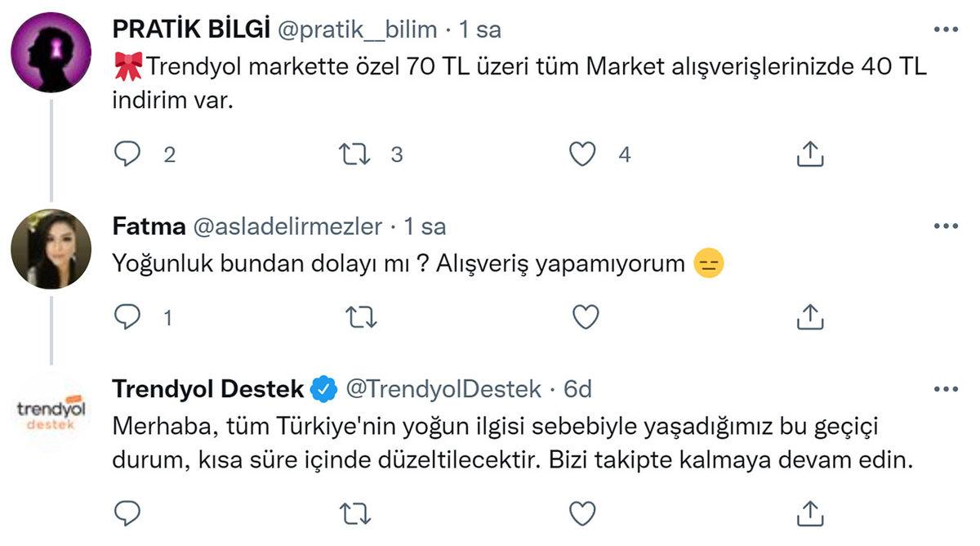The height and width of the screenshot is (546, 980).
Task: Click Fatma's avatar image
Action: click(51, 248)
